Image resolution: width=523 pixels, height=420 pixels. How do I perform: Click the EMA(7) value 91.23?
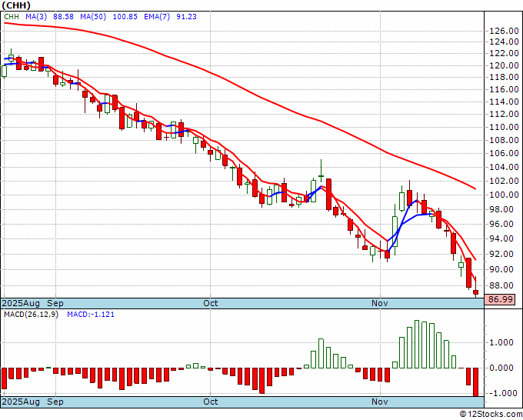click(x=186, y=17)
